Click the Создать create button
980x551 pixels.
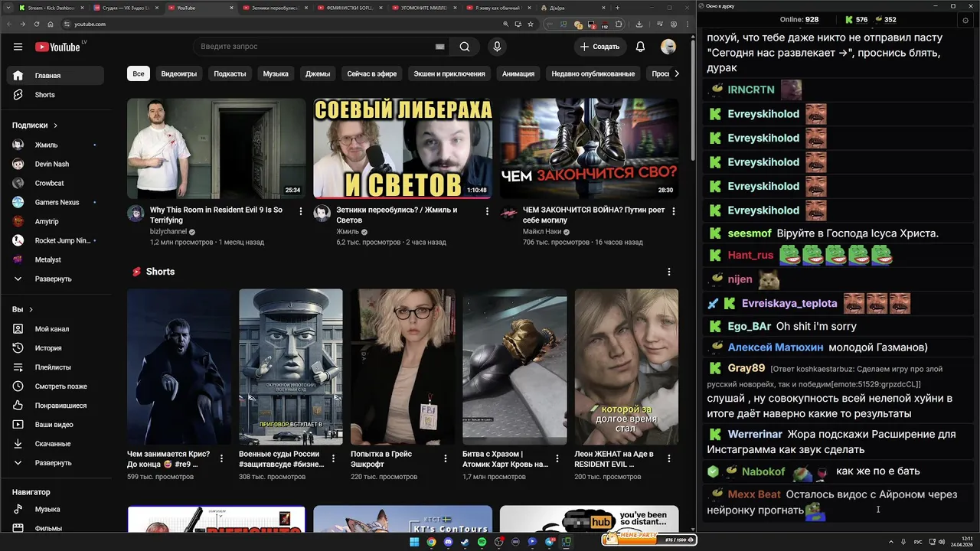(x=599, y=47)
